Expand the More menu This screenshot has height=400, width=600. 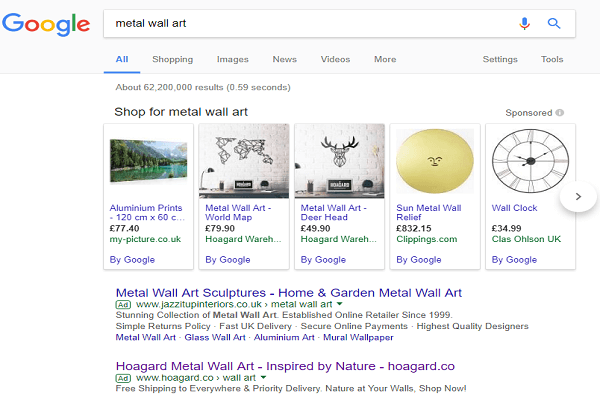point(385,59)
